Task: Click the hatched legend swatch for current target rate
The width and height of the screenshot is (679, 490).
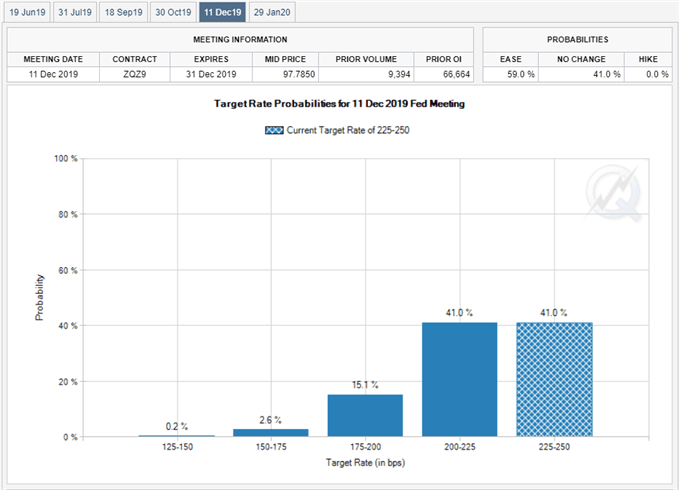Action: point(272,131)
